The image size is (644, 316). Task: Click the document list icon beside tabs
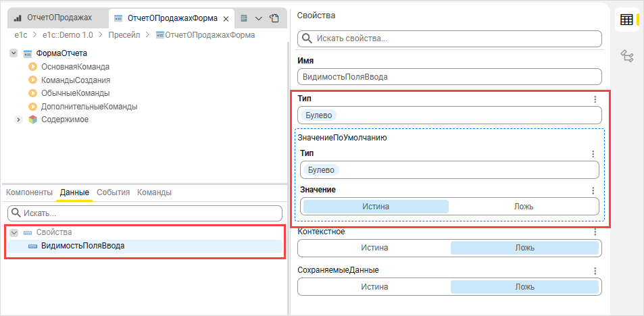tap(245, 18)
